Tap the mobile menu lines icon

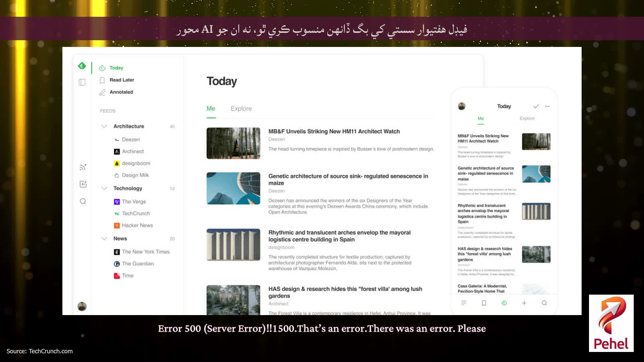(464, 303)
